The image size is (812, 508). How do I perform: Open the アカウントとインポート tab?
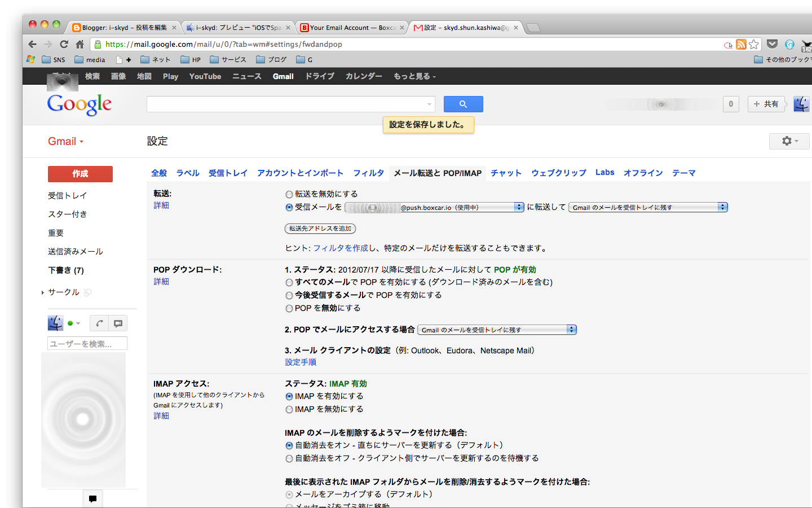[300, 173]
